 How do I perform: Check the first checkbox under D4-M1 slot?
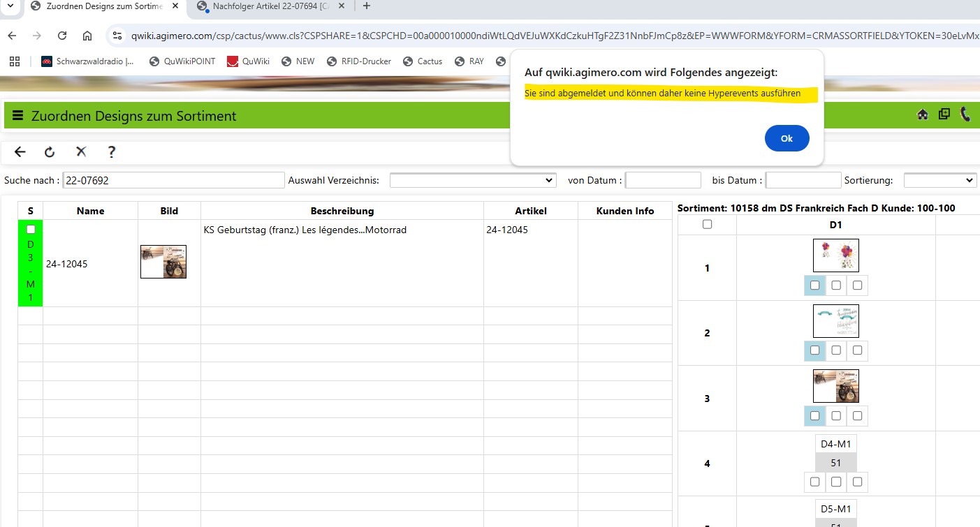814,482
